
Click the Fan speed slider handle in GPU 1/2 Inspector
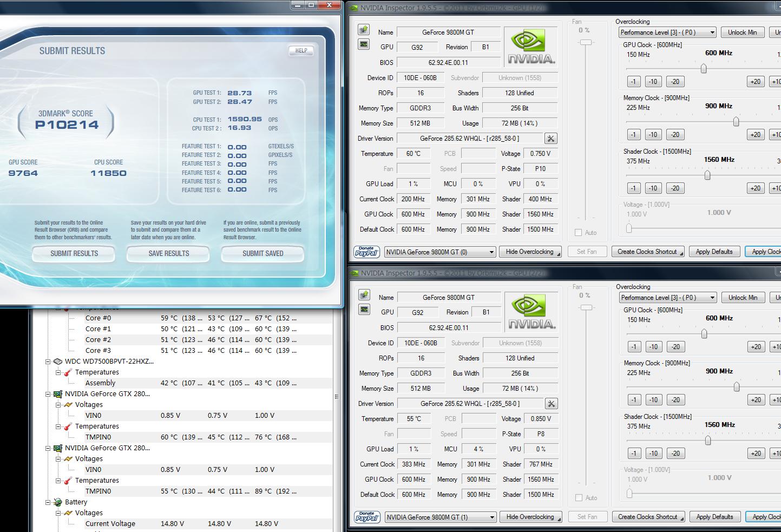point(586,42)
